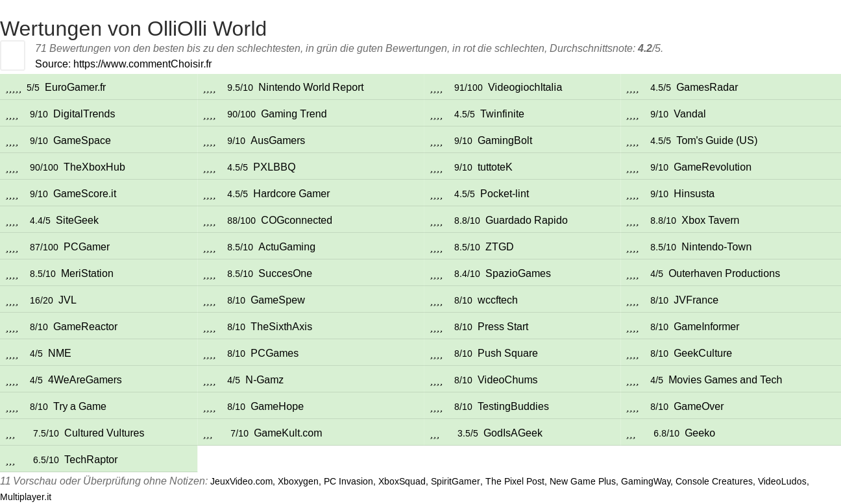841x504 pixels.
Task: Select Try a Game review
Action: tap(79, 407)
